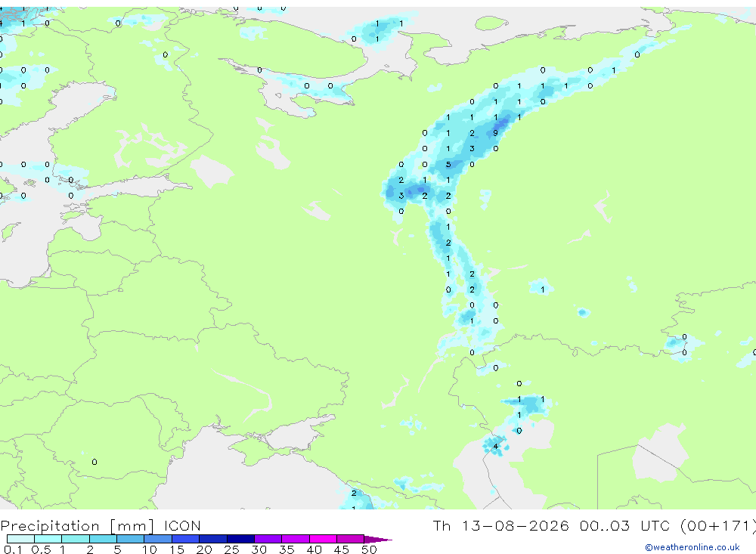Click the legend swatch between 1 and 2
The image size is (756, 554).
(75, 539)
